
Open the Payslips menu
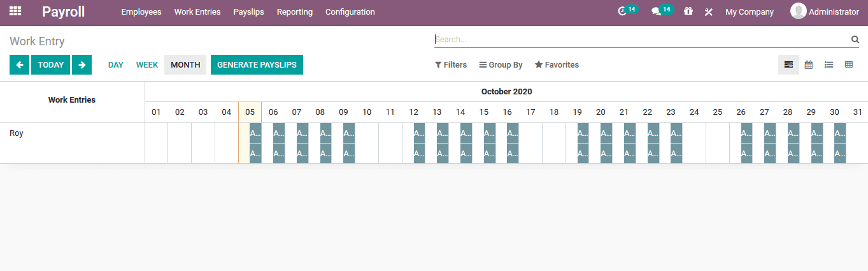[x=249, y=12]
